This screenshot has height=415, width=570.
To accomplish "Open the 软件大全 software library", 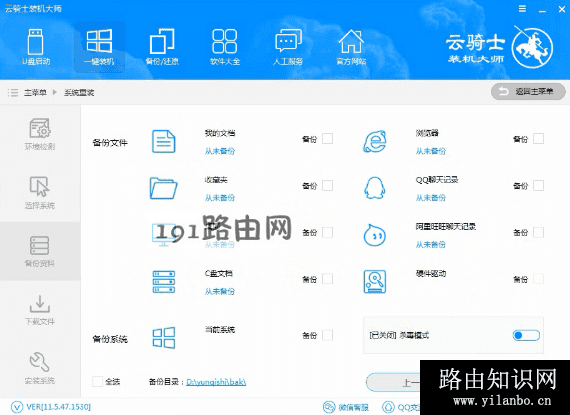I will (225, 47).
